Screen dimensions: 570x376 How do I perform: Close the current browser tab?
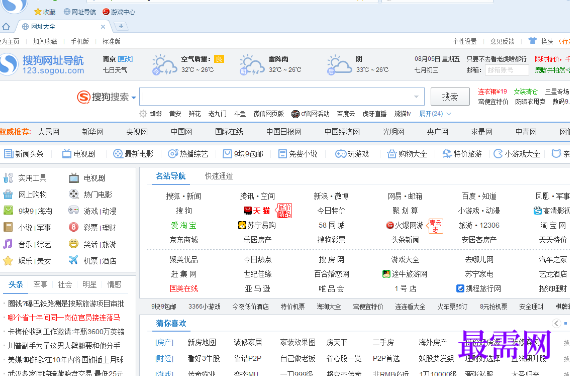[103, 27]
